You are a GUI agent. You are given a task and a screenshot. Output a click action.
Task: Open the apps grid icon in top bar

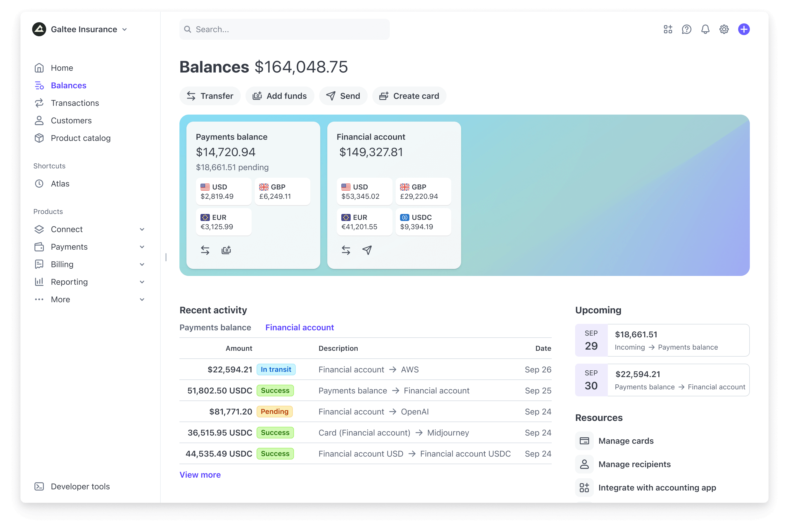(x=668, y=29)
